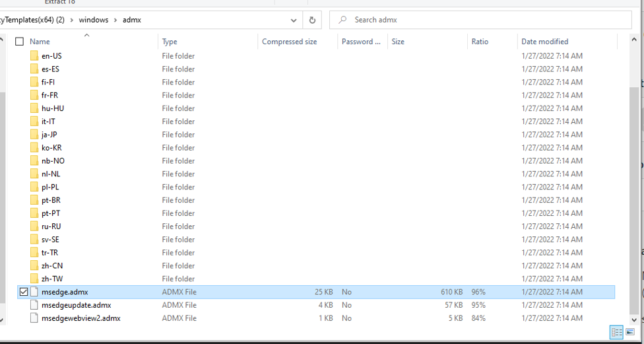Click the hu-HU folder icon
This screenshot has height=344, width=644.
(x=34, y=108)
